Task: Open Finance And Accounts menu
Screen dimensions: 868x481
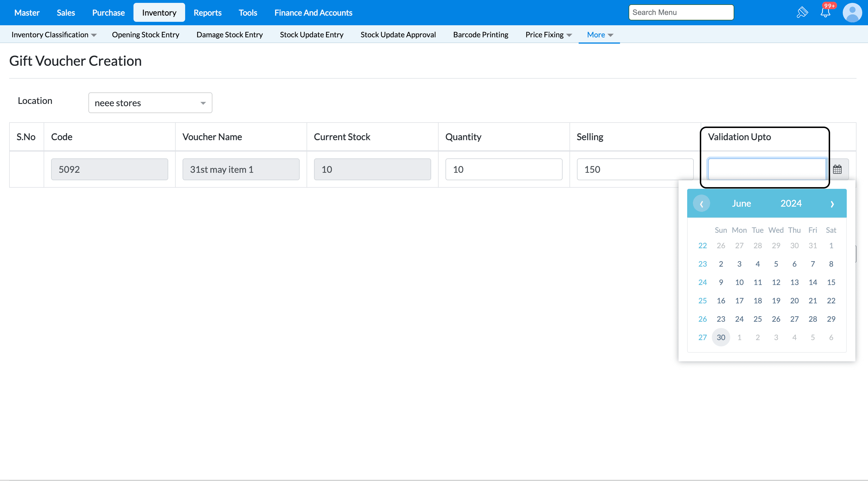Action: [313, 13]
